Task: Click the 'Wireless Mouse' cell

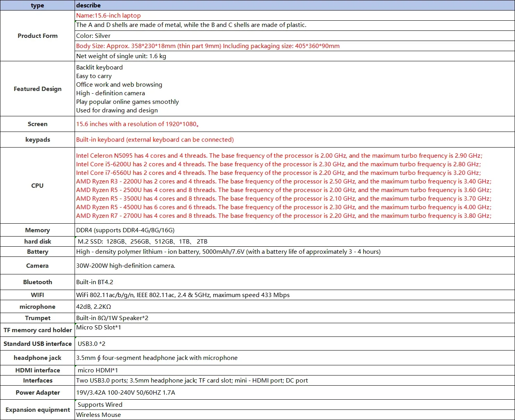Action: click(x=295, y=415)
